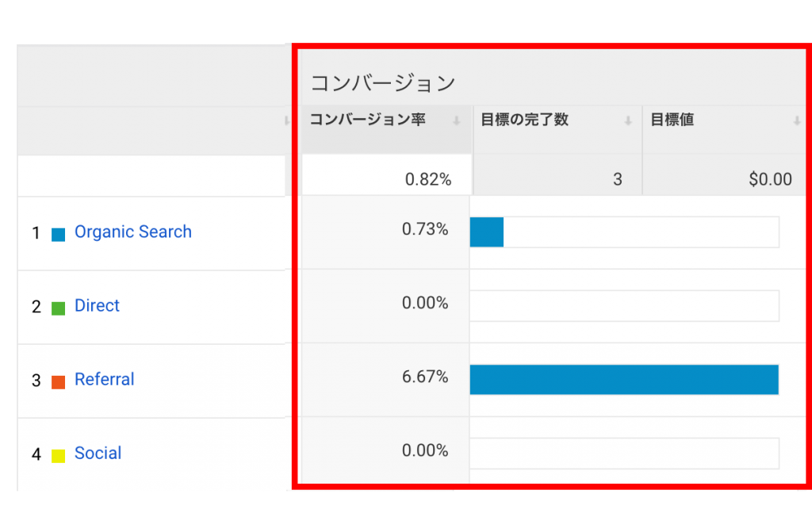Click the 0.82% total conversion rate

tap(427, 180)
